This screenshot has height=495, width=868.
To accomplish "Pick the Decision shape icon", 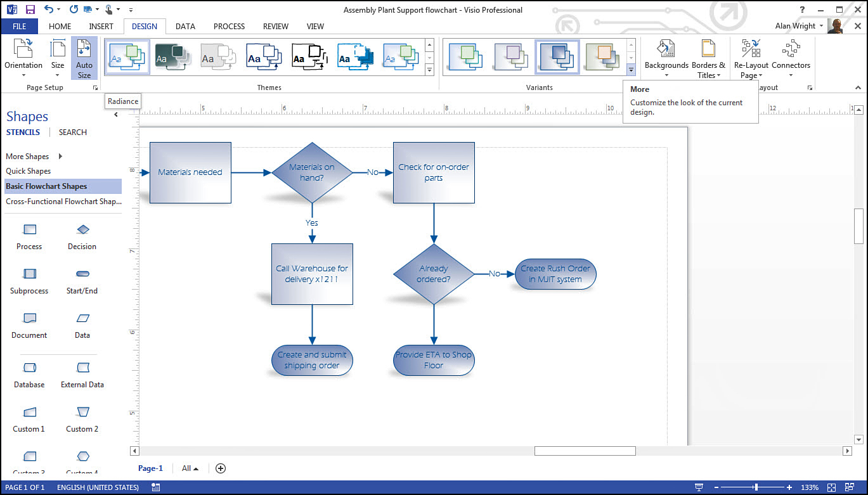I will point(82,229).
